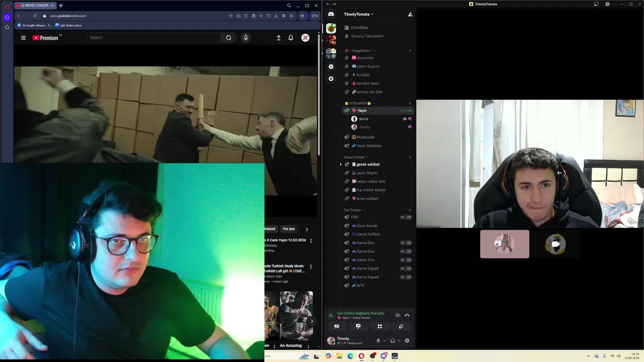This screenshot has height=362, width=644.
Task: Open YouTube notifications bell
Action: click(x=291, y=38)
